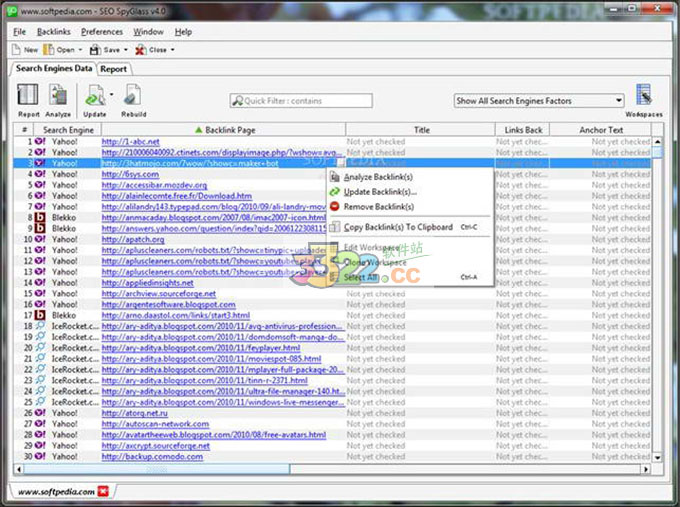Open link http://6sys.com
This screenshot has width=680, height=507.
pos(130,174)
